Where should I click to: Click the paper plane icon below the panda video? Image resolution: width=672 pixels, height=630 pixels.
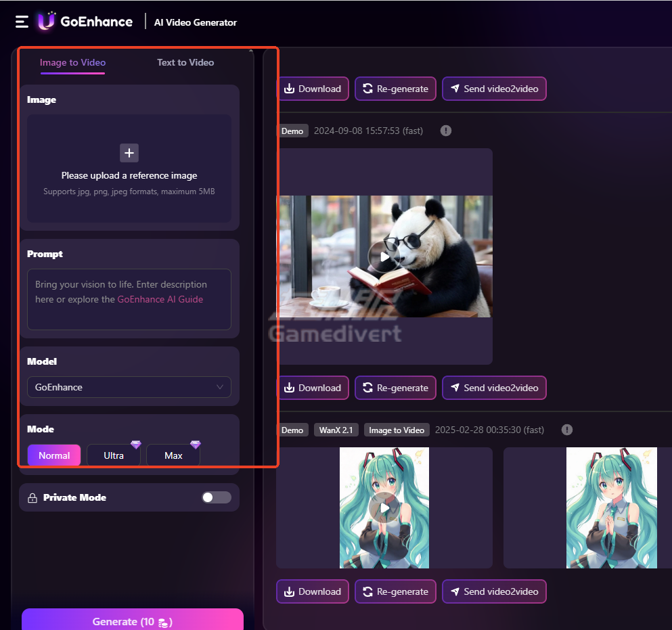coord(455,388)
